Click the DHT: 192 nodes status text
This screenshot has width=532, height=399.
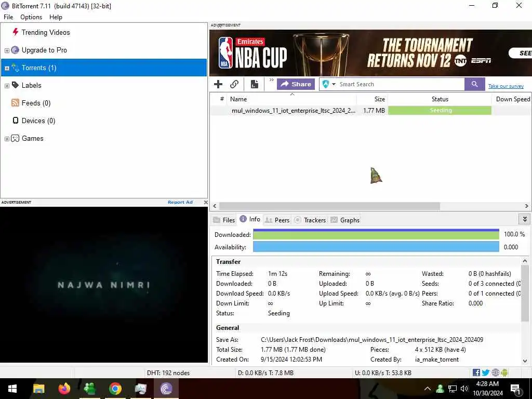pos(168,373)
